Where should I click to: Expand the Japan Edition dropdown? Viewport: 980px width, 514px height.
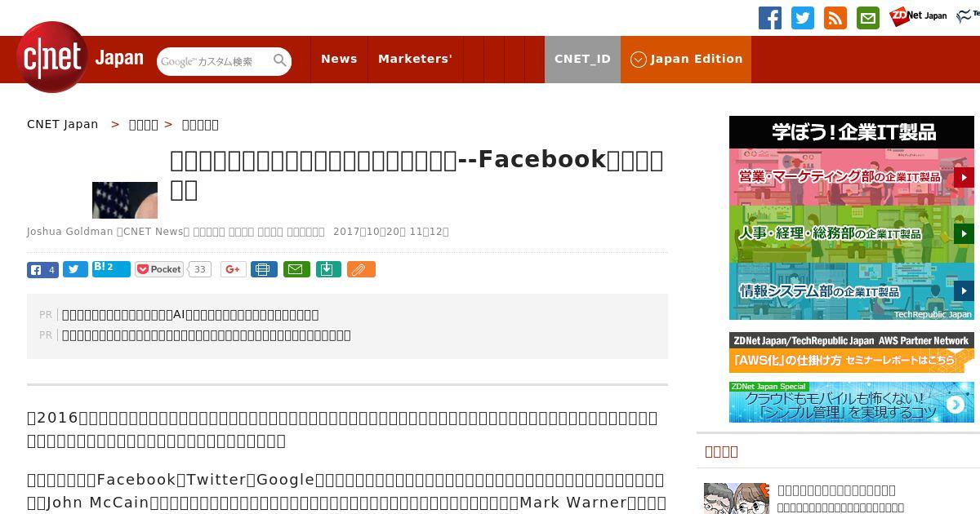tap(686, 59)
